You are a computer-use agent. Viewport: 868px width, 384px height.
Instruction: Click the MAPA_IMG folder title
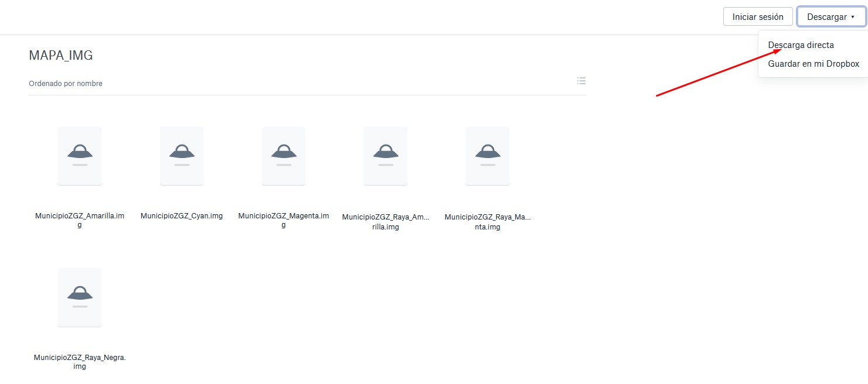point(61,56)
